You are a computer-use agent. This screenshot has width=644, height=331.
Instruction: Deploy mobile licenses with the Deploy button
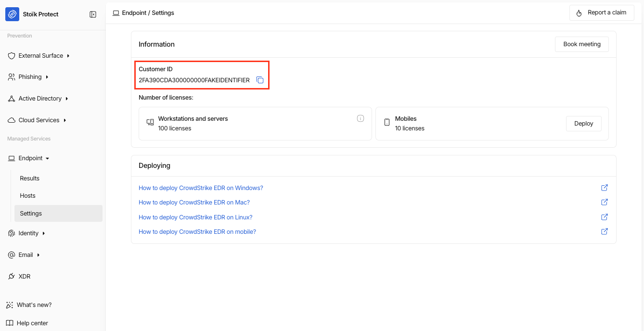583,124
